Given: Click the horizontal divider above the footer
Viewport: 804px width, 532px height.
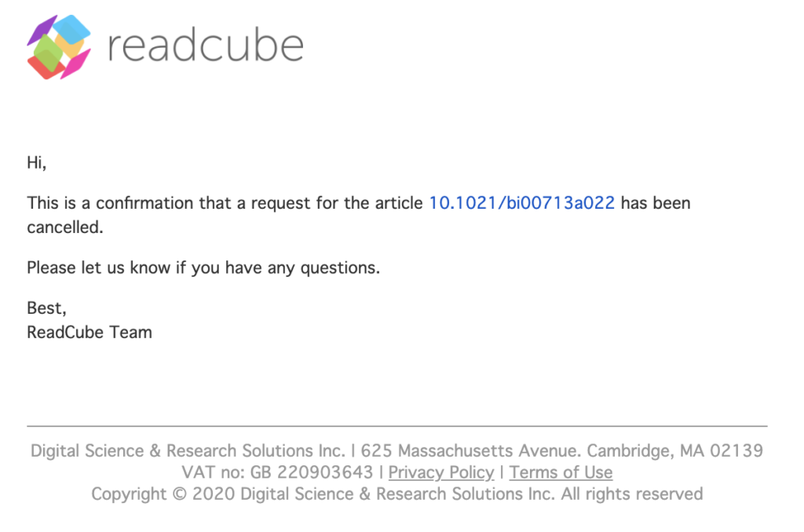Looking at the screenshot, I should click(397, 426).
